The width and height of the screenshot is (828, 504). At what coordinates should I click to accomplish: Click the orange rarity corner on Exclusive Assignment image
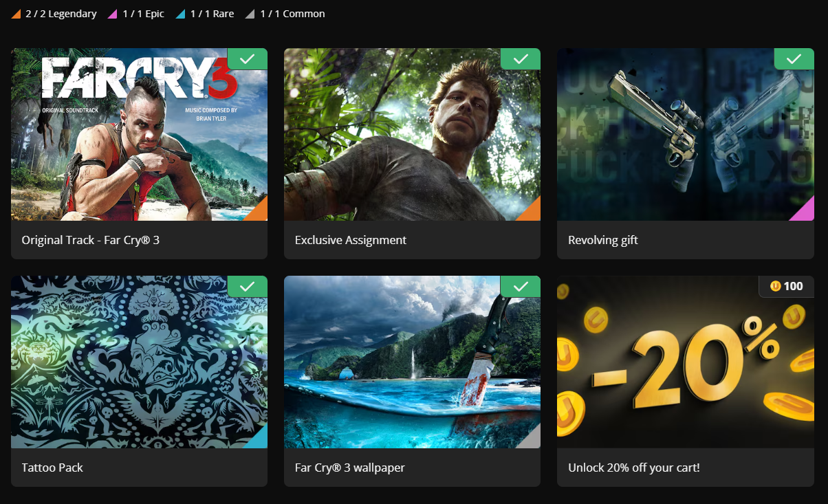point(532,212)
